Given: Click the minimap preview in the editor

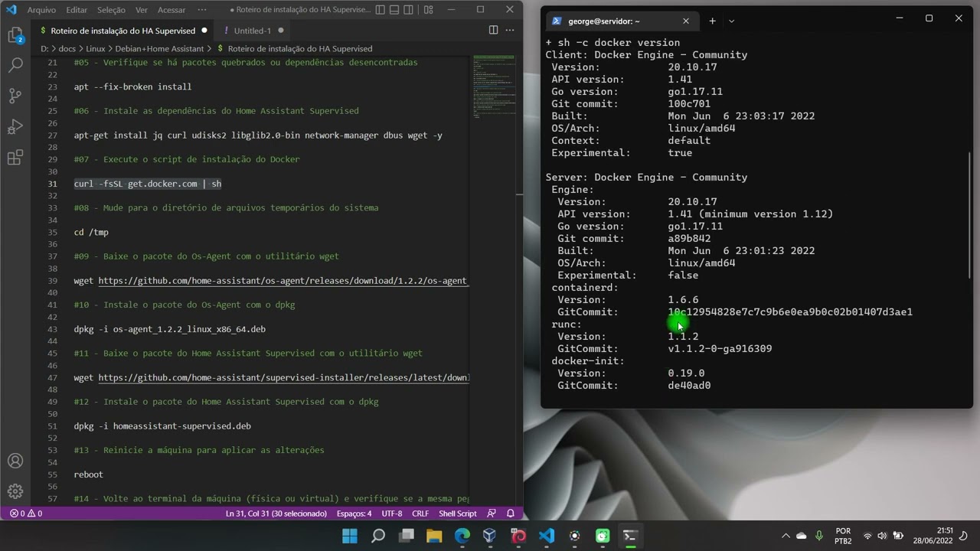Looking at the screenshot, I should [494, 86].
